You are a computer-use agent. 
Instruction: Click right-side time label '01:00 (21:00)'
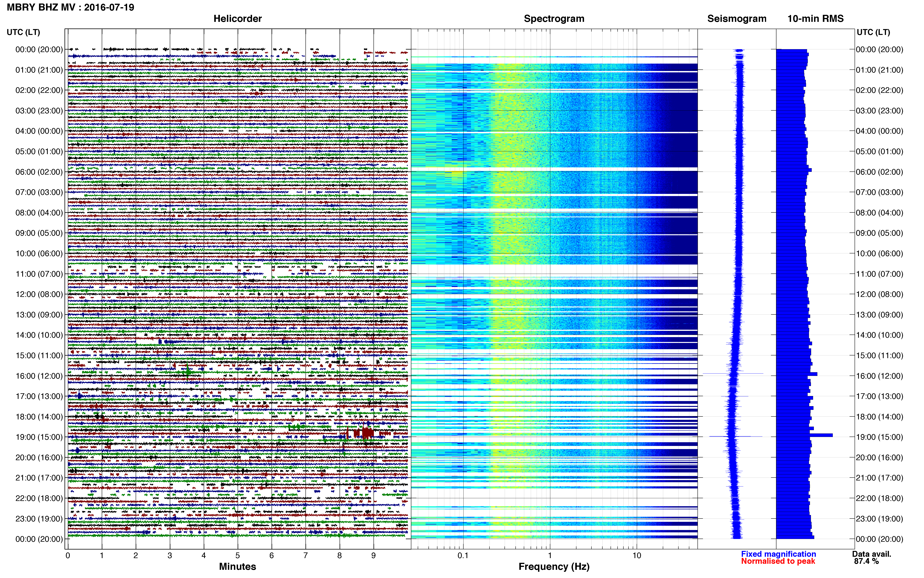tap(879, 70)
